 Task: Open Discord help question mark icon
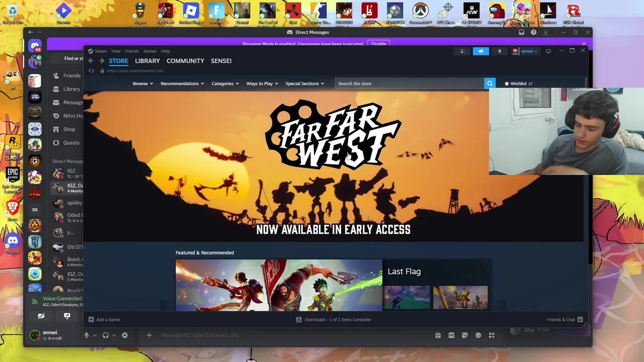533,32
